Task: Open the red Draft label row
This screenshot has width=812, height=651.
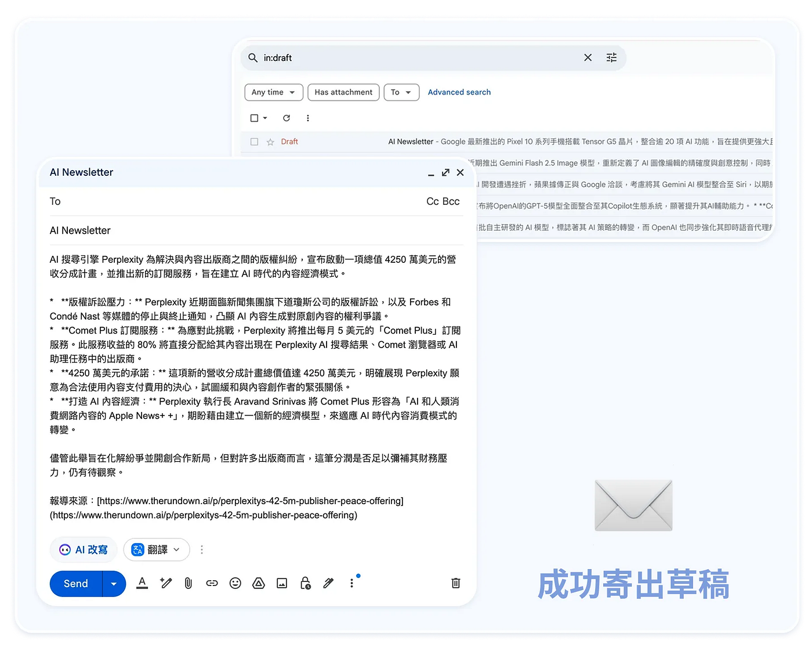Action: [289, 142]
